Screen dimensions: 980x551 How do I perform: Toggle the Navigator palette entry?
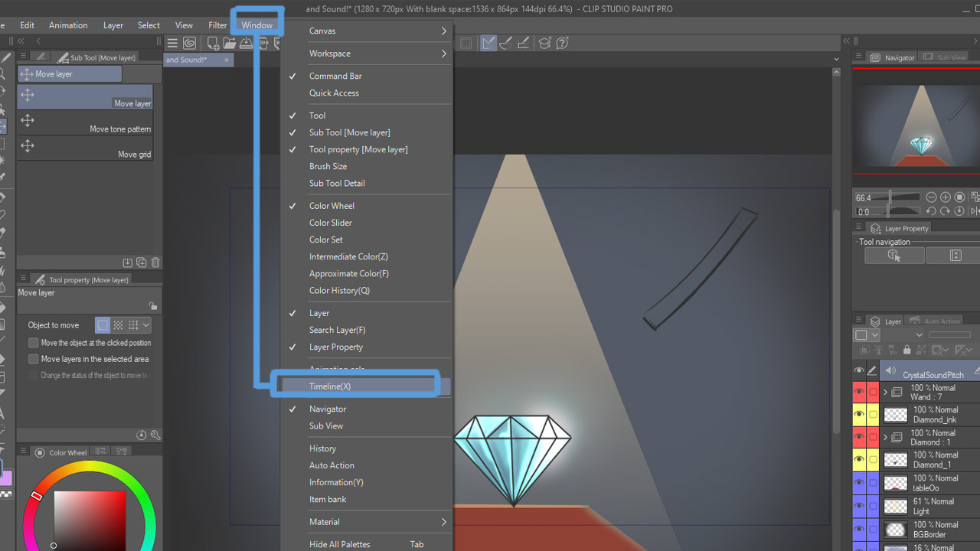[x=366, y=409]
